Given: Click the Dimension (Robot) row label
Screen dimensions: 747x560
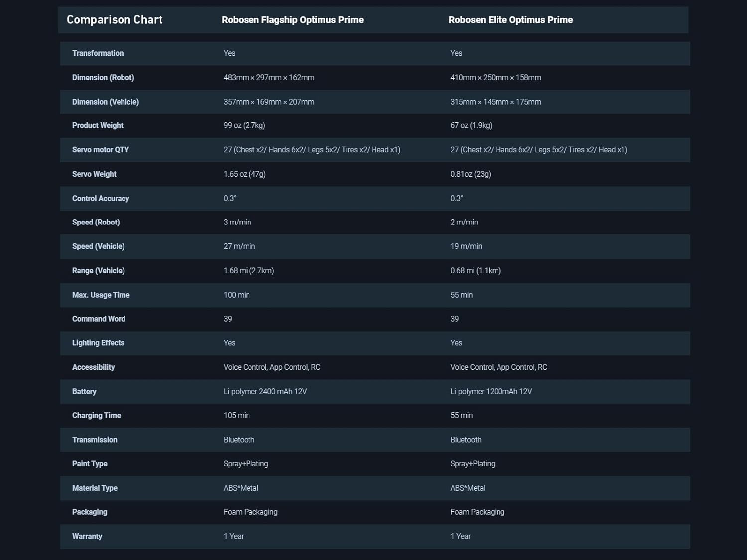Looking at the screenshot, I should (103, 78).
